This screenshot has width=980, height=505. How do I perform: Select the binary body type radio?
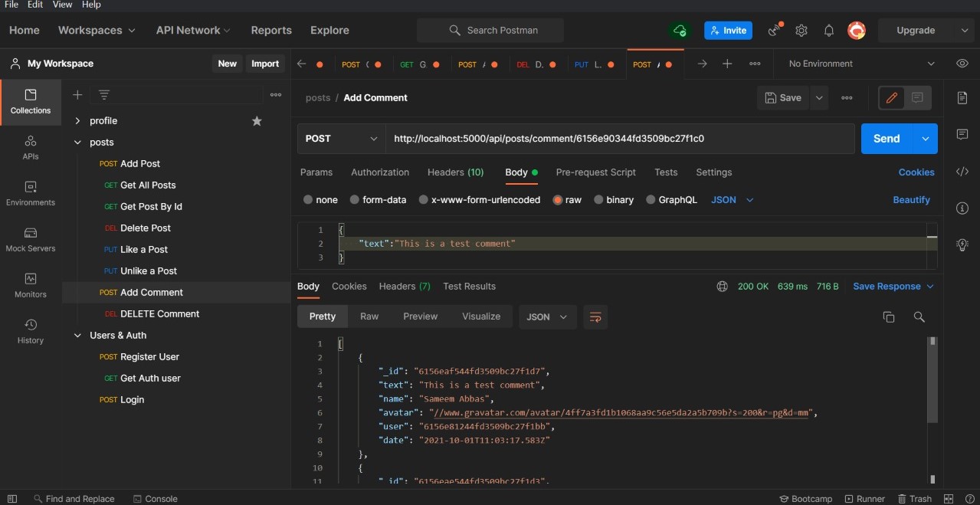coord(598,199)
